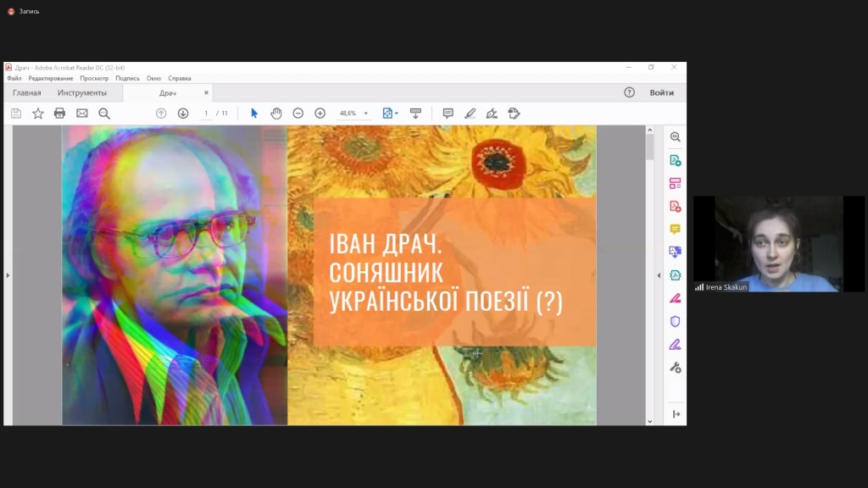Go to the previous page with the arrow icon
The width and height of the screenshot is (868, 488).
[161, 114]
